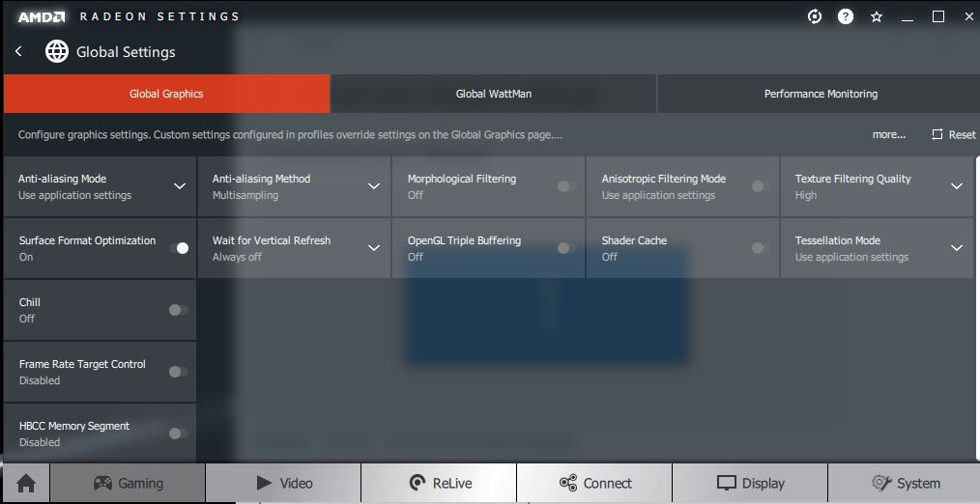
Task: Click the star favorites icon
Action: coord(877,16)
